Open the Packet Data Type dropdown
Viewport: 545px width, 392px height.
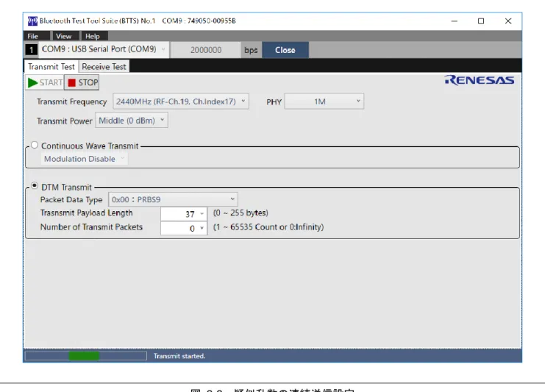[173, 199]
